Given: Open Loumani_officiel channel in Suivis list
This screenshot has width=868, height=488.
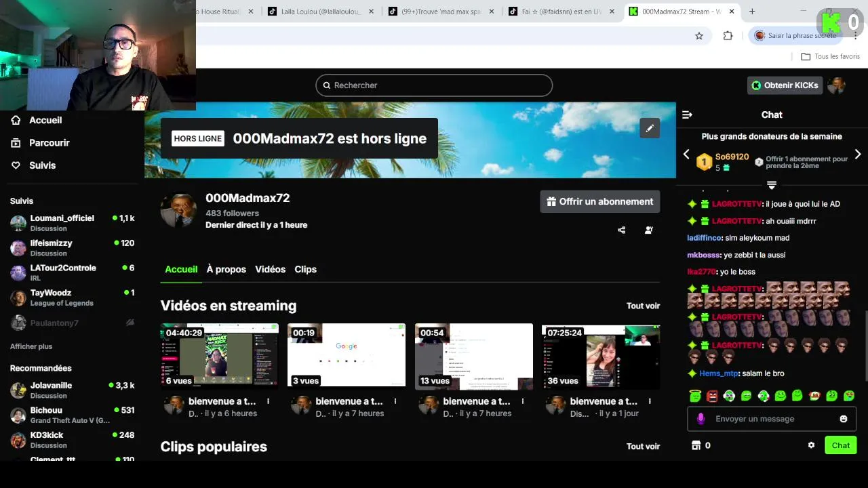Looking at the screenshot, I should click(72, 223).
